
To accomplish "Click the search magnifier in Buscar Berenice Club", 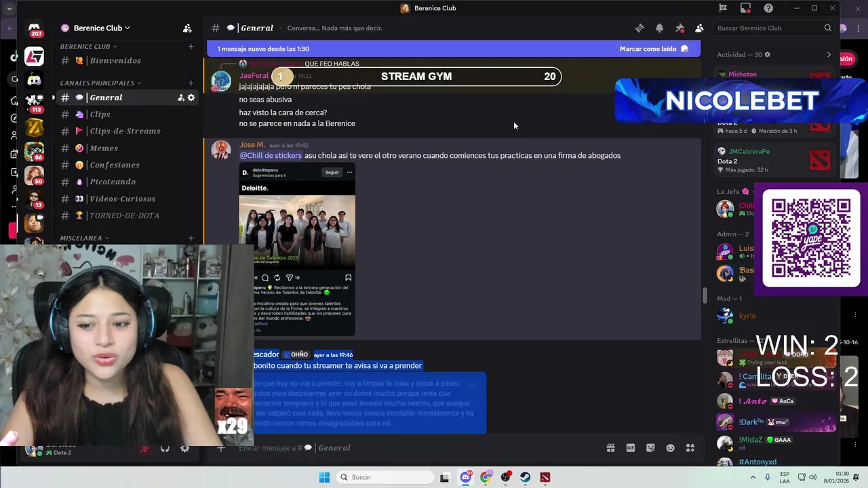I will point(828,28).
